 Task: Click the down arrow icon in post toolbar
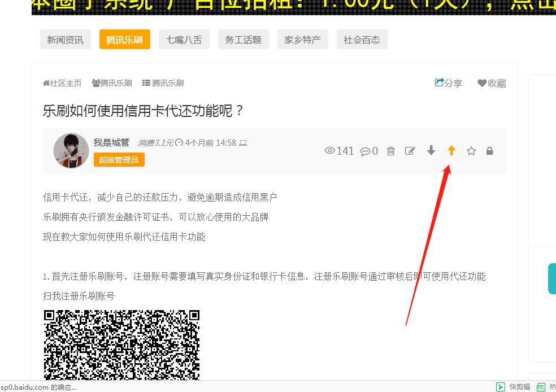click(431, 150)
